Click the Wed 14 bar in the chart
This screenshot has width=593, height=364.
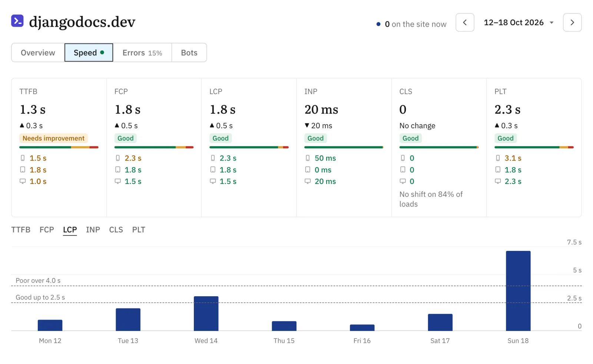point(206,314)
